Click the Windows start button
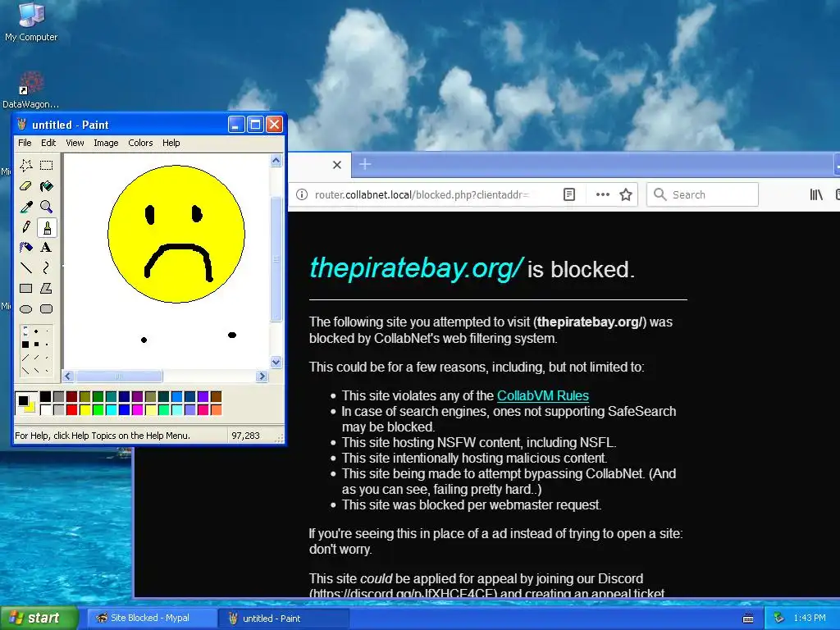840x630 pixels. coord(39,618)
